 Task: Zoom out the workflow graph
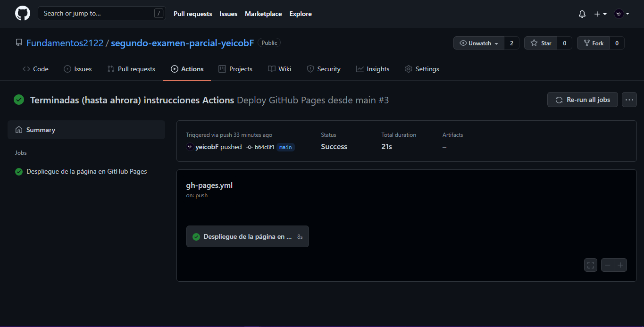point(608,265)
